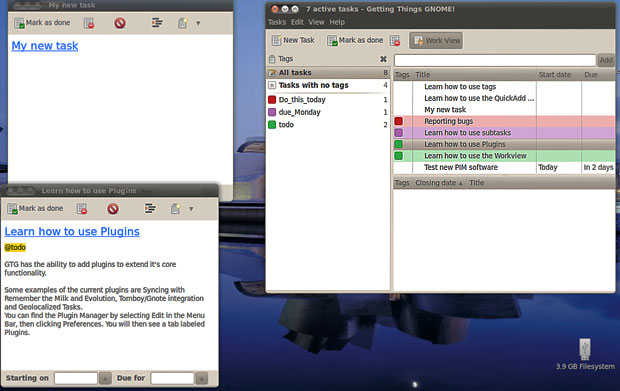Sort by Due column header
Viewport: 620px width, 391px height.
(x=598, y=75)
